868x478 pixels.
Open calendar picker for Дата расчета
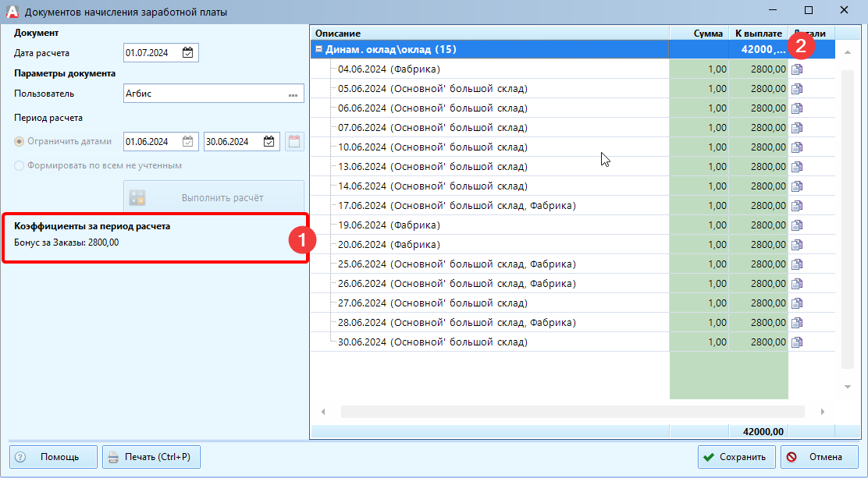coord(188,53)
